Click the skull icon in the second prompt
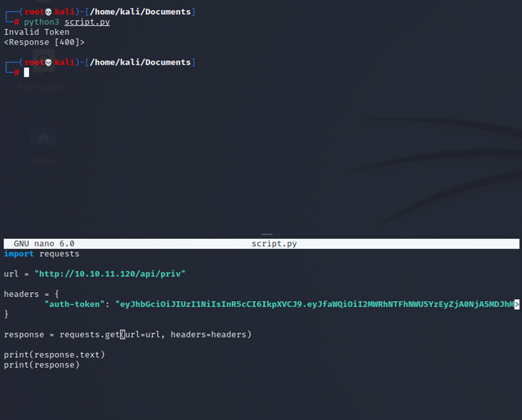522x420 pixels. pos(49,62)
